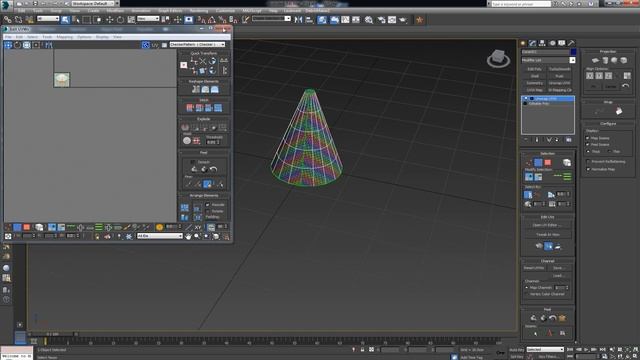Select the Thin seam display radio
This screenshot has height=360, width=640.
click(609, 151)
